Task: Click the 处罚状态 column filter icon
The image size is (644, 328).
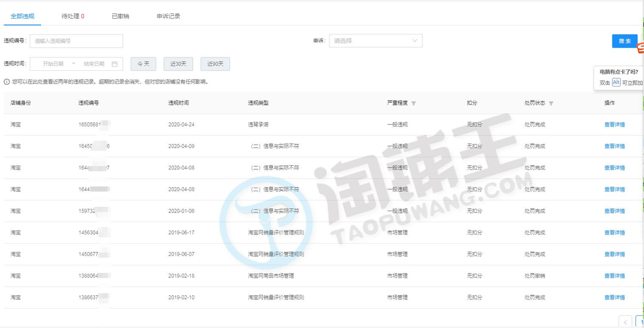Action: click(551, 103)
